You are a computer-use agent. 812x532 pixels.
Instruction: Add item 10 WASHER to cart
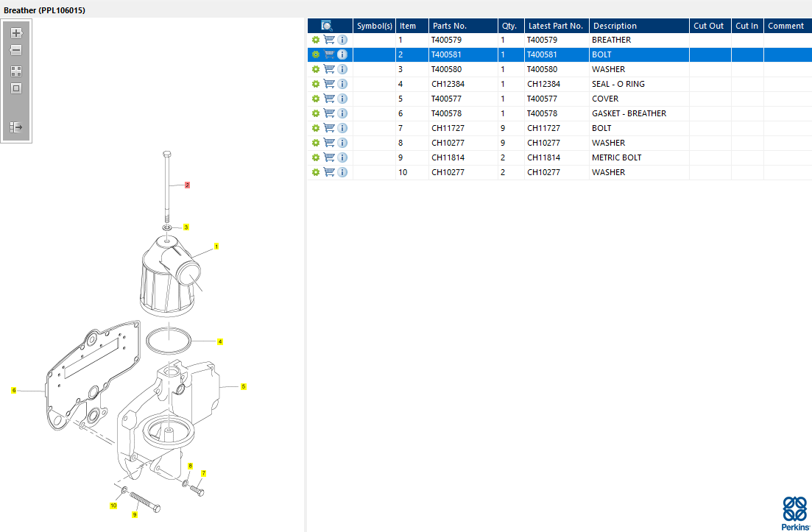329,171
